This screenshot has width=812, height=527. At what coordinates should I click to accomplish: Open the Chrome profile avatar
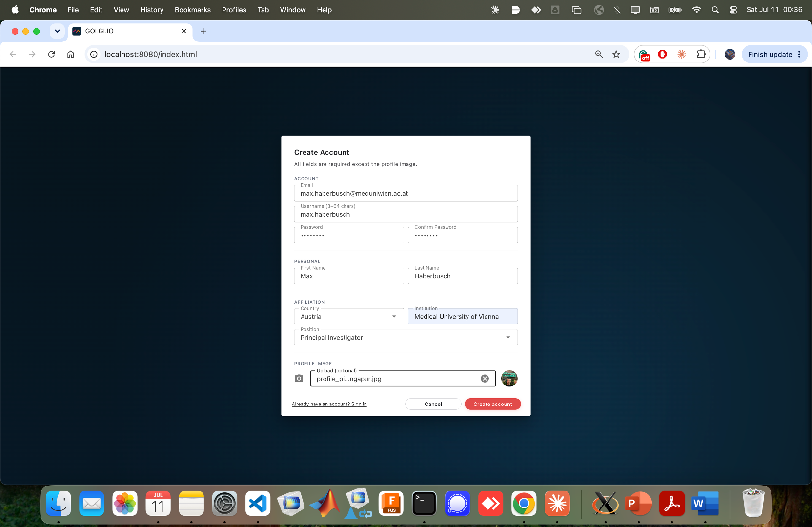[x=730, y=54]
